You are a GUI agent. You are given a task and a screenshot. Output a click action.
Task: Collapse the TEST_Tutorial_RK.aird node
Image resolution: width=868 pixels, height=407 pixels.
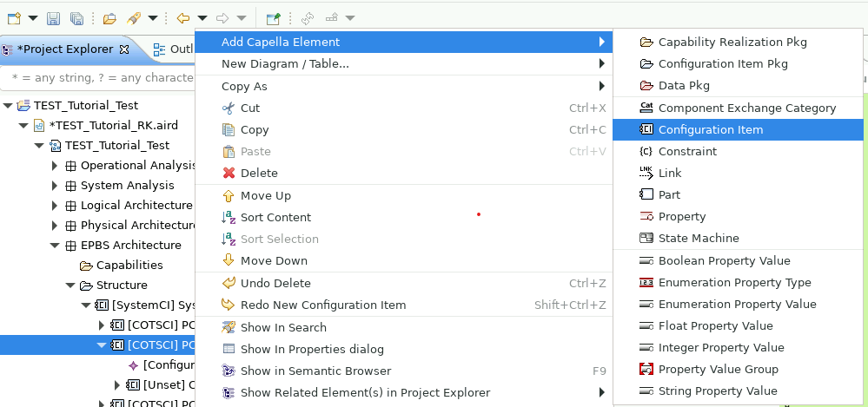pyautogui.click(x=23, y=126)
